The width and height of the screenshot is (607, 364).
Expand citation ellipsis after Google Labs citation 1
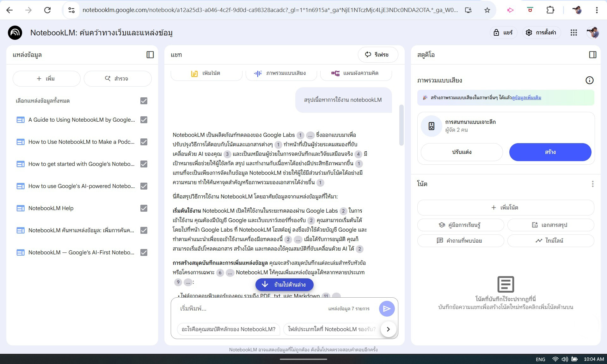pos(310,135)
